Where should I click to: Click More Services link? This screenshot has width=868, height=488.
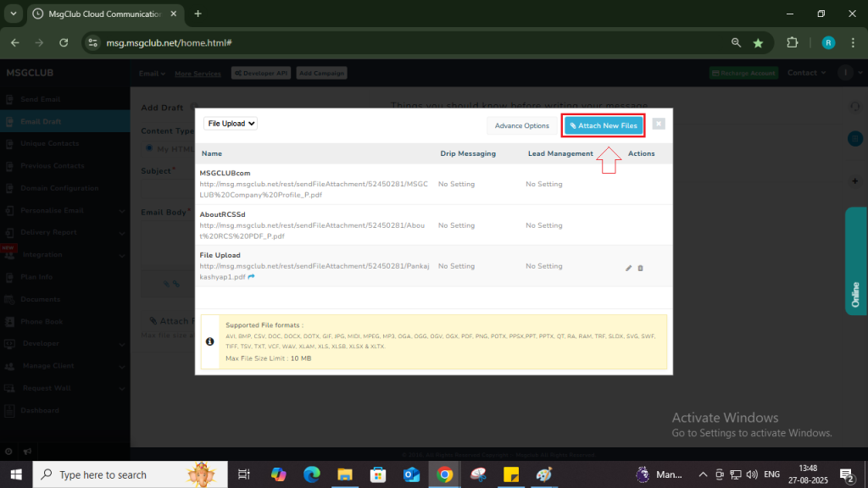tap(198, 74)
